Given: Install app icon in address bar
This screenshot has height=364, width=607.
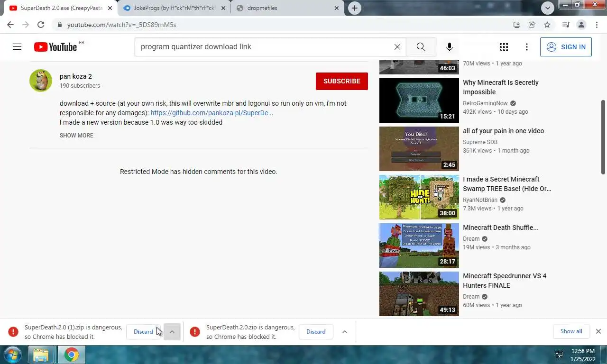Looking at the screenshot, I should 517,25.
